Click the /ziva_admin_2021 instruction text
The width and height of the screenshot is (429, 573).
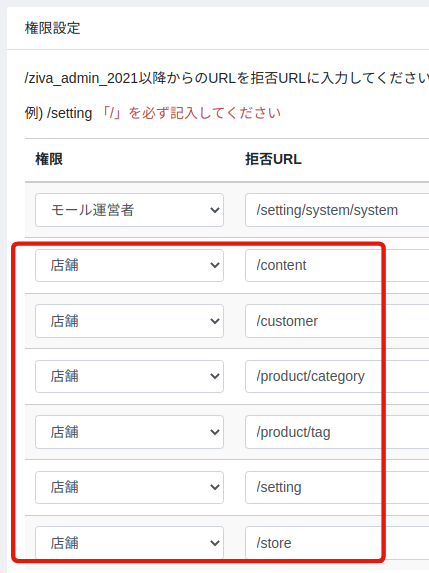[x=227, y=78]
